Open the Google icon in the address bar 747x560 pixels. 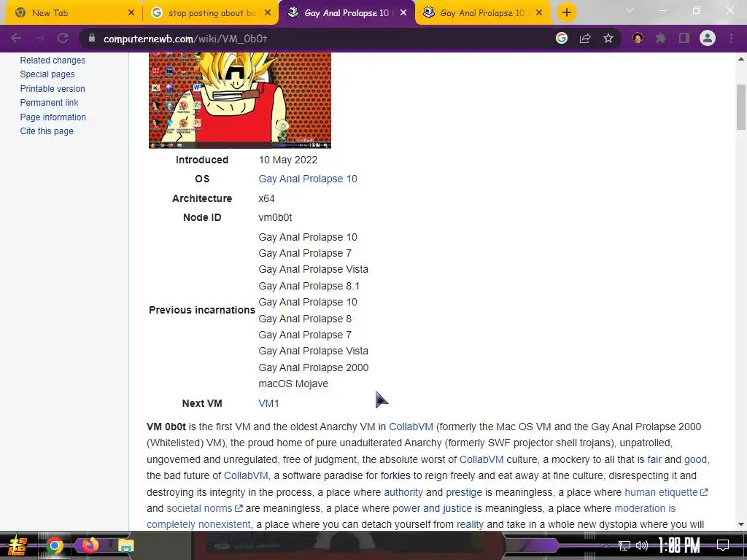pyautogui.click(x=562, y=38)
